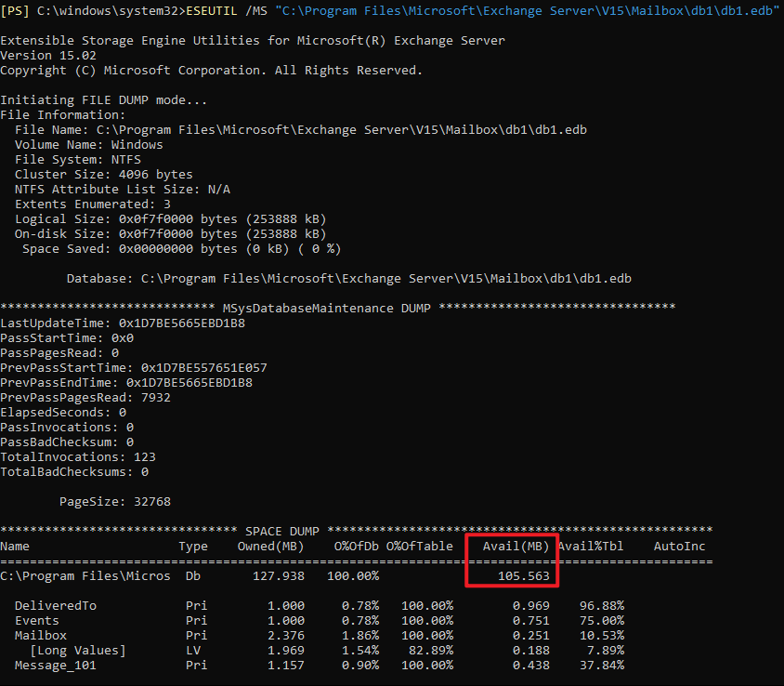Click the 'Version 15.02' line
Screen dimensions: 784x686
tap(48, 56)
